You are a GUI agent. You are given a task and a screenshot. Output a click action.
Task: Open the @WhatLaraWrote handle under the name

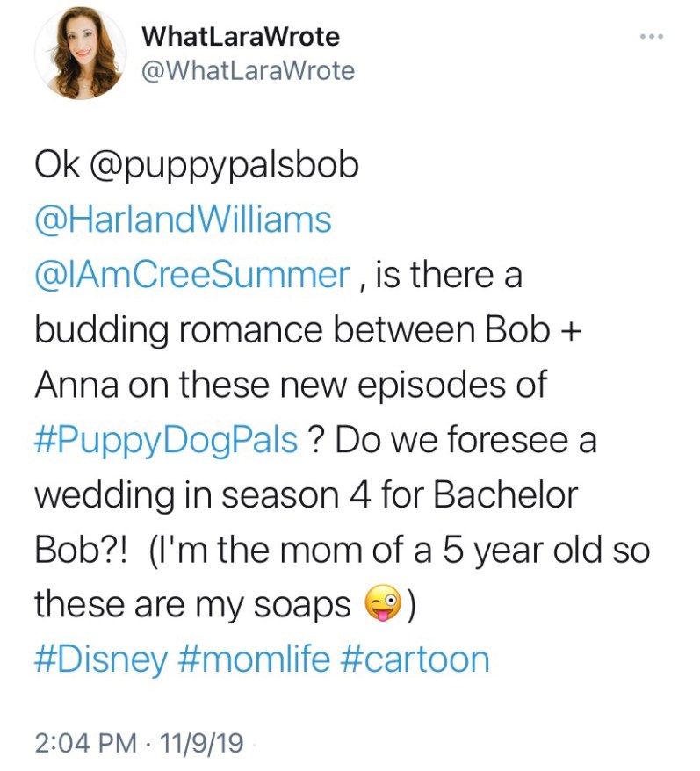pos(248,70)
